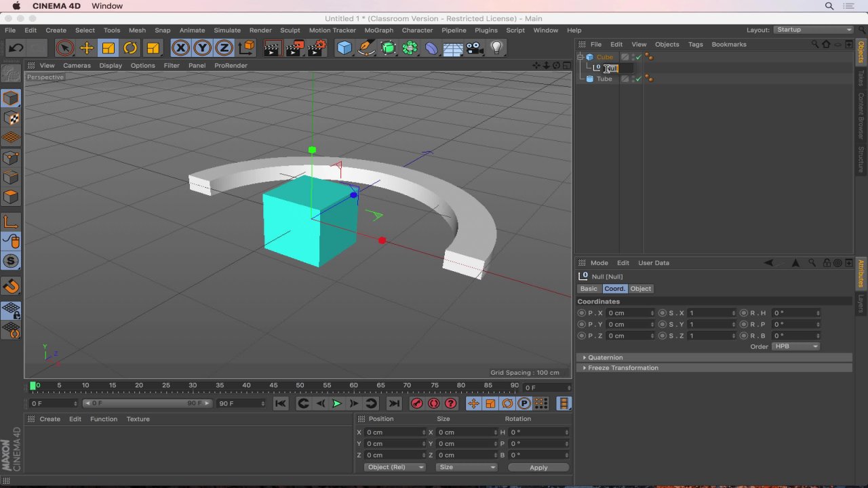Viewport: 868px width, 488px height.
Task: Toggle the Cube enable green checkmark
Action: tap(638, 57)
